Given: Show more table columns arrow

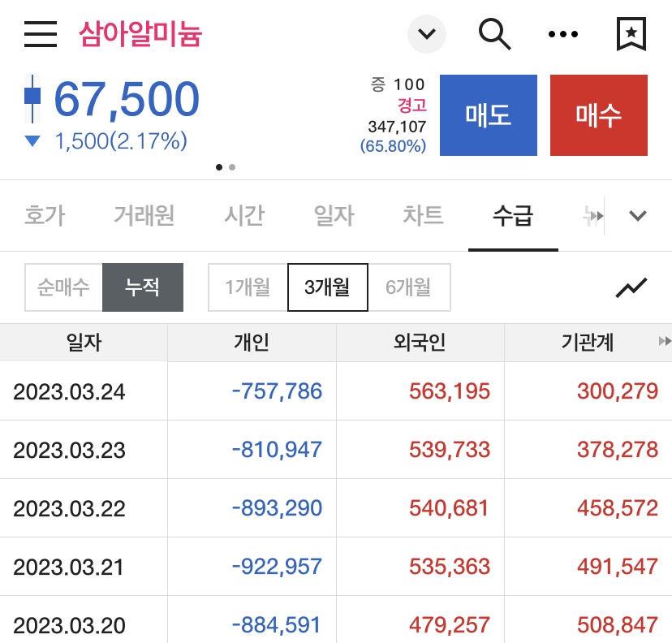Looking at the screenshot, I should (665, 341).
